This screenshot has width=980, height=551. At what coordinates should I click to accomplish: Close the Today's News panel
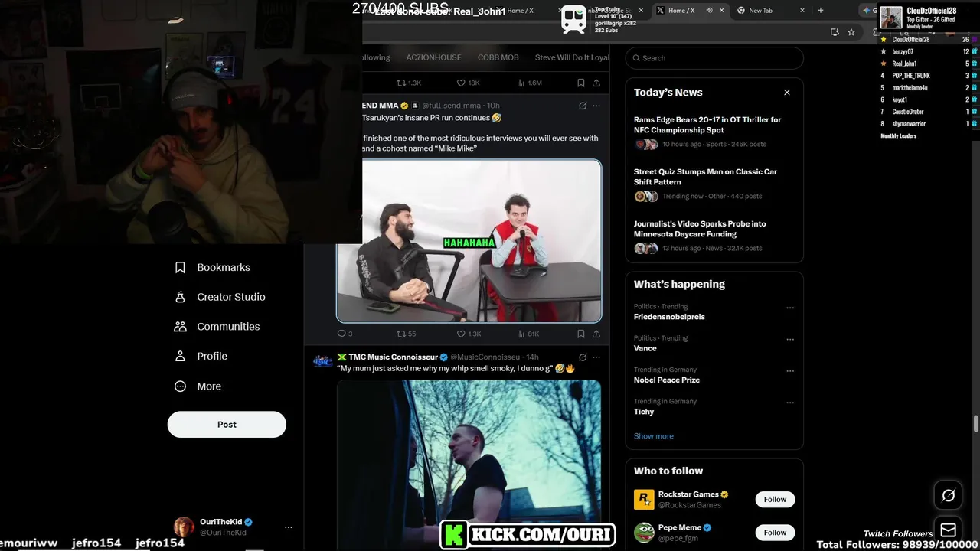tap(786, 93)
